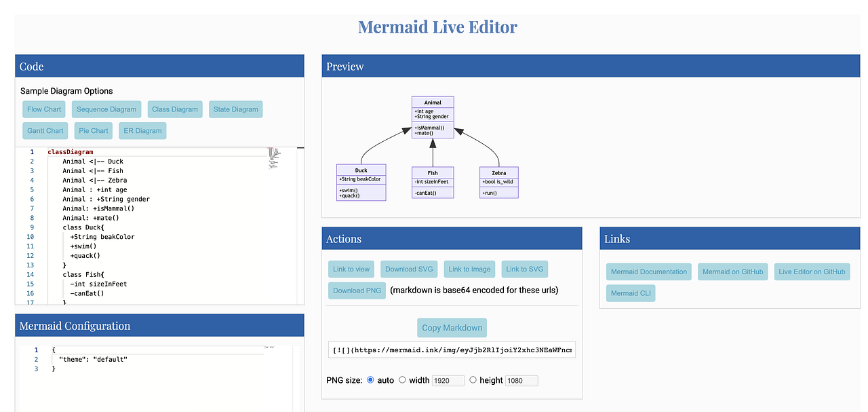Load the Sequence Diagram sample

106,109
